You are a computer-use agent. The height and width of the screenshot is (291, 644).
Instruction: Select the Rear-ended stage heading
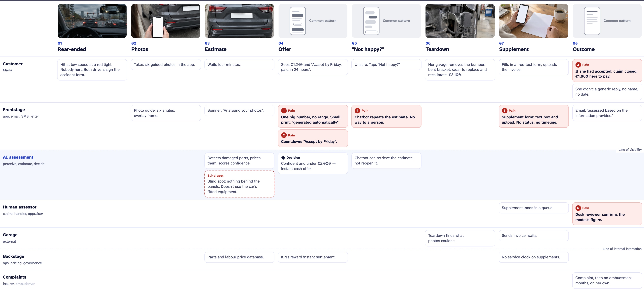[x=72, y=49]
